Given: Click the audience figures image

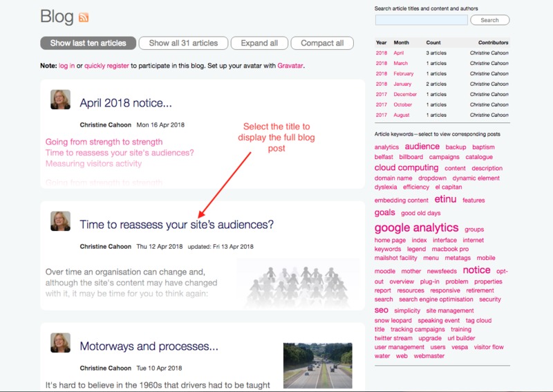Looking at the screenshot, I should pos(297,283).
